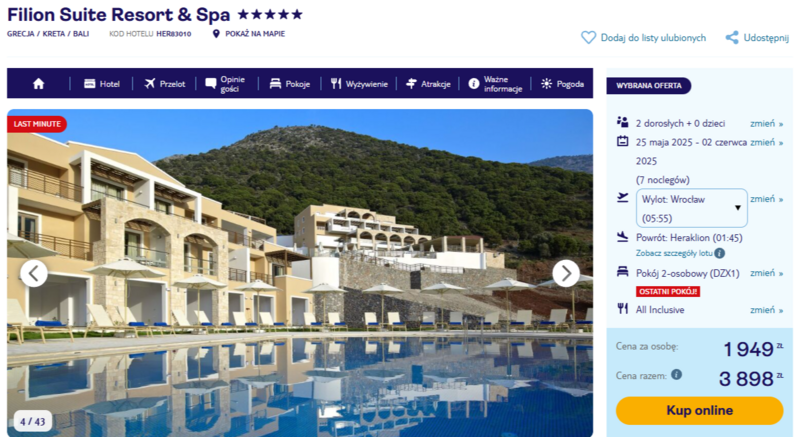Open the Opinie gości tab

(x=225, y=84)
